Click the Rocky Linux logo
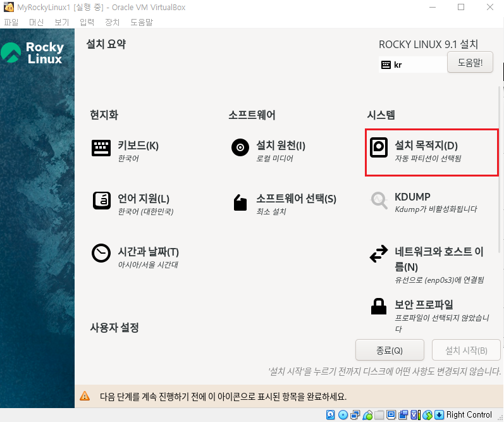 tap(32, 53)
